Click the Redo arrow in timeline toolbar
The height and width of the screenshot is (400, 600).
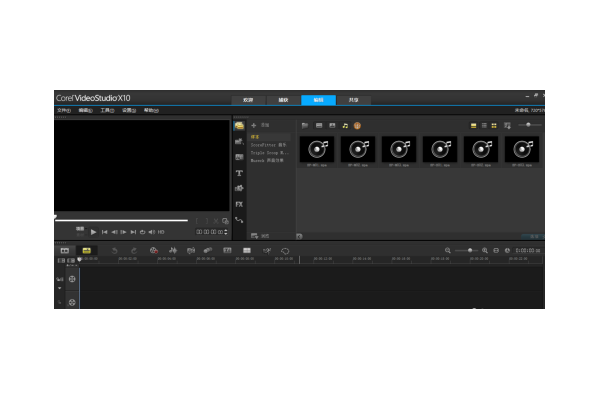[x=134, y=251]
